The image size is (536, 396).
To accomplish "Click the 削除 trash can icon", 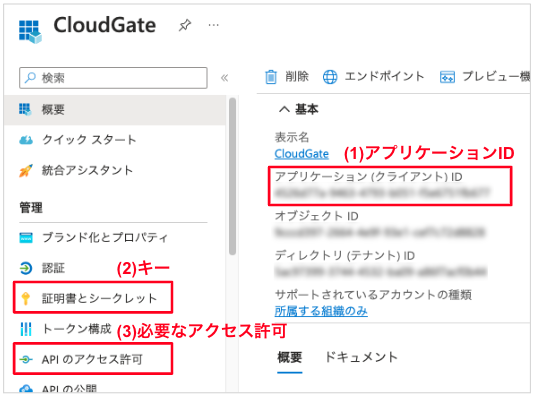I will tap(271, 77).
